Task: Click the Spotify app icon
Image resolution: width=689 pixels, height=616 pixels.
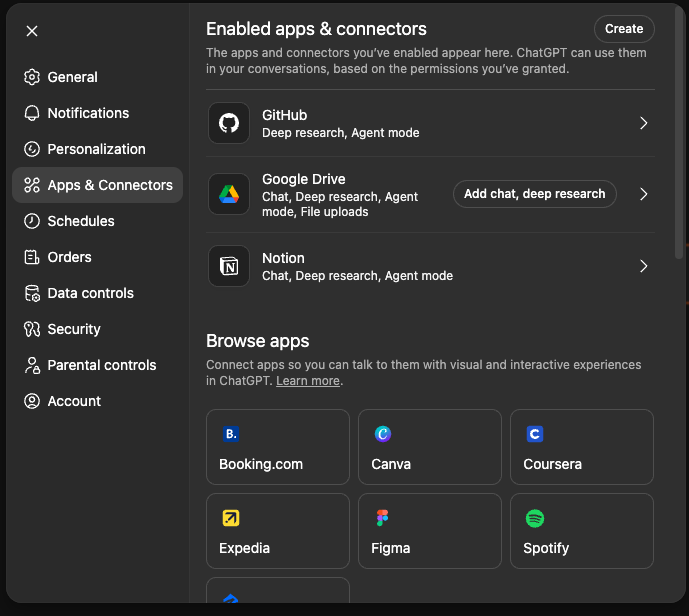Action: pyautogui.click(x=534, y=518)
